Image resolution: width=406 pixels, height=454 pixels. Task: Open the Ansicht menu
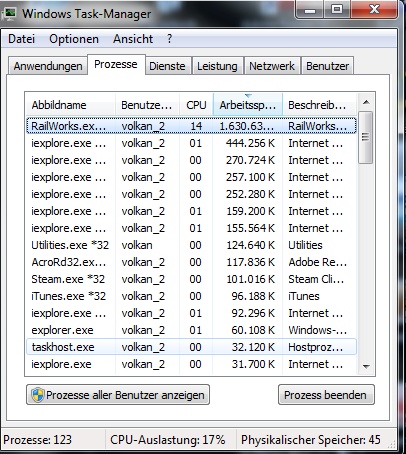(x=133, y=39)
